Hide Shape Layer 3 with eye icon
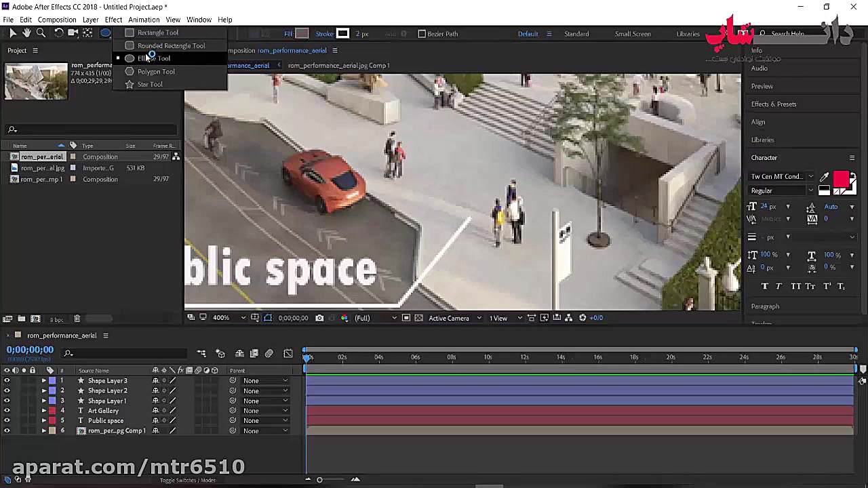The height and width of the screenshot is (488, 868). tap(7, 381)
